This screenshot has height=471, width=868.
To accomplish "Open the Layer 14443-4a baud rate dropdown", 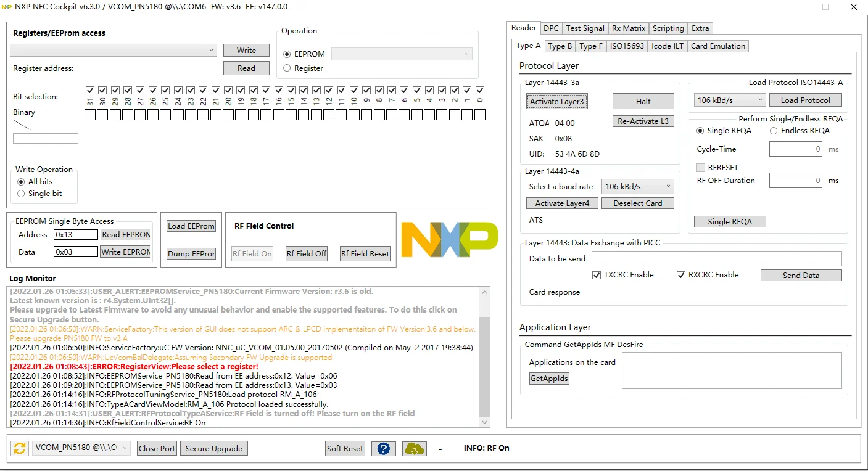I will point(638,186).
